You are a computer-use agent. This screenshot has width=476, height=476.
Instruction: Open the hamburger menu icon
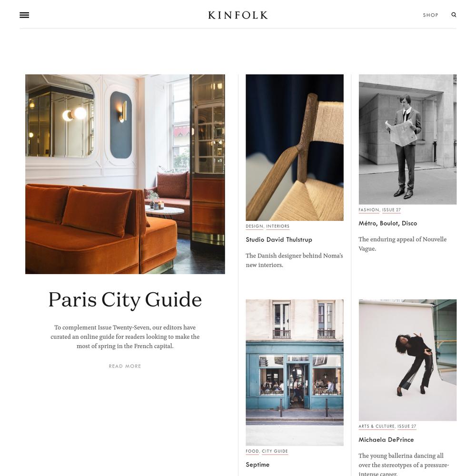point(24,15)
